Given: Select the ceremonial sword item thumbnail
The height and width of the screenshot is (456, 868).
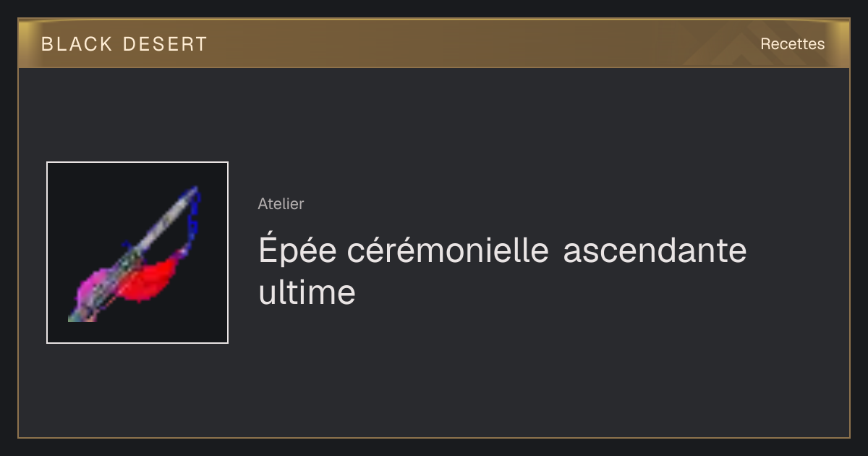Looking at the screenshot, I should point(137,253).
